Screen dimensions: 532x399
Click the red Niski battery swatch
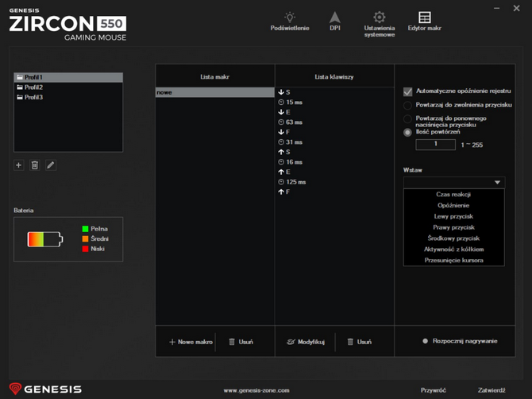pos(85,249)
